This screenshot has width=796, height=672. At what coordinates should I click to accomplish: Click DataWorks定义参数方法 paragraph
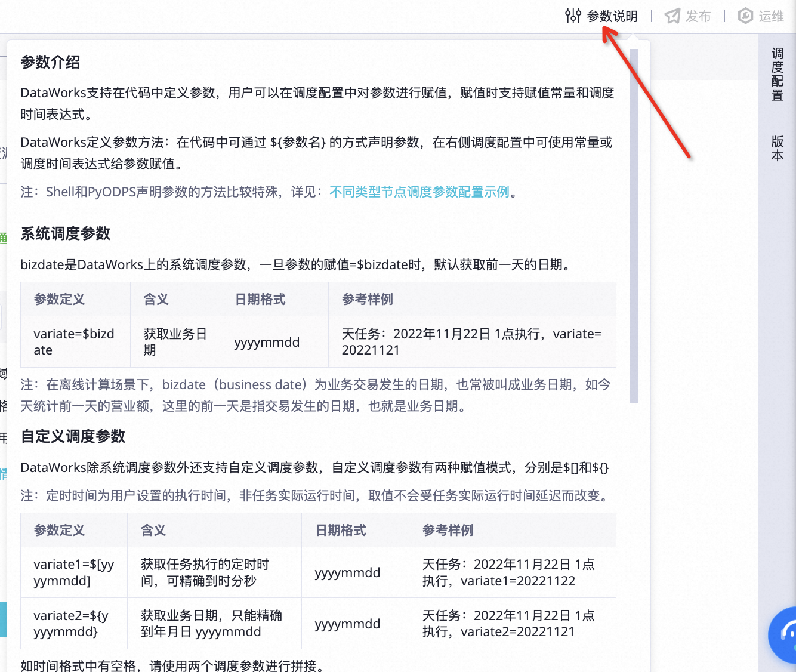317,153
